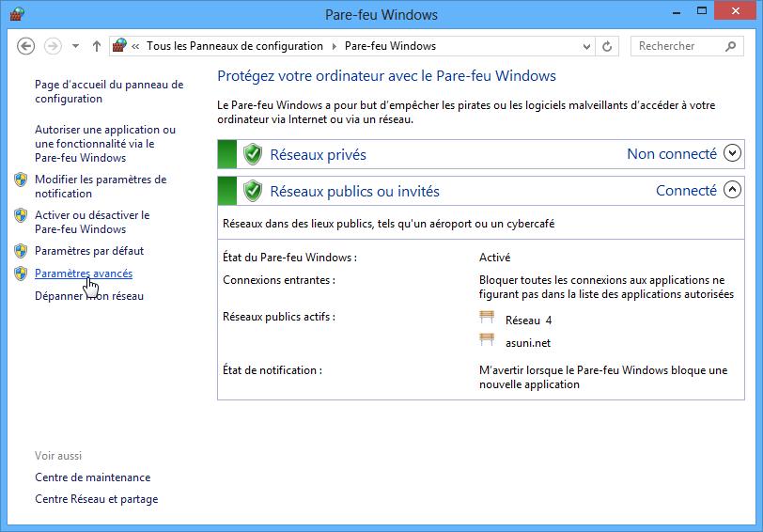Collapse the Réseaux publics ou invités chevron
The height and width of the screenshot is (532, 763).
click(x=732, y=189)
